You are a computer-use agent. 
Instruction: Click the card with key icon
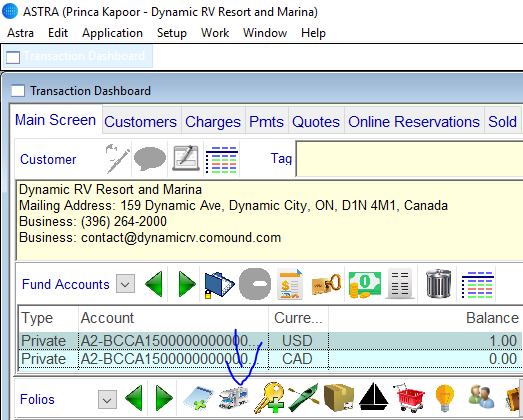tap(326, 285)
